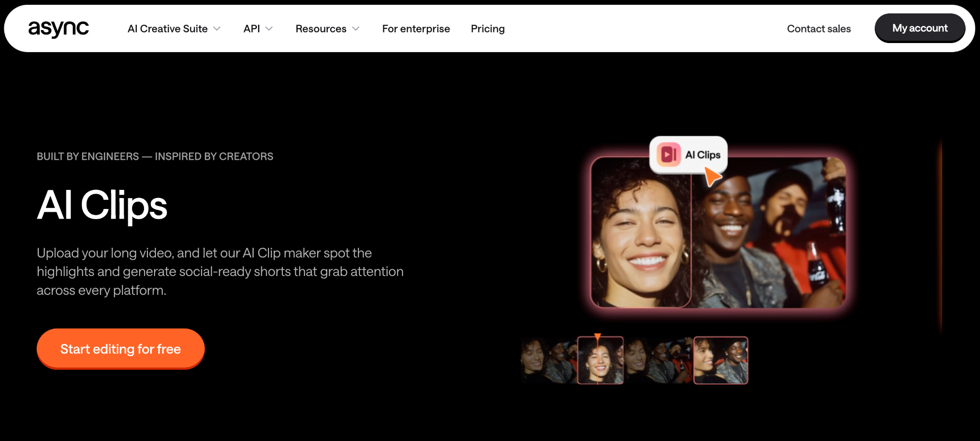Image resolution: width=980 pixels, height=441 pixels.
Task: Open the For enterprise page
Action: point(416,29)
